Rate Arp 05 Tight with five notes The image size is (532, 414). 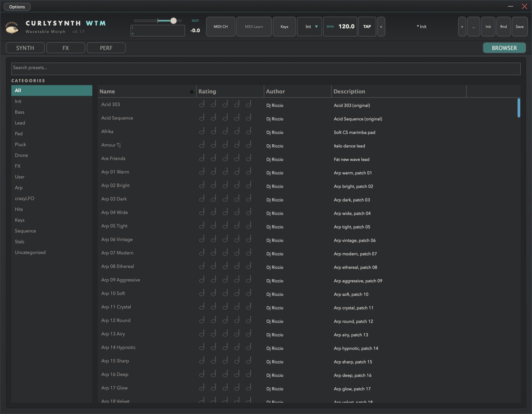248,226
